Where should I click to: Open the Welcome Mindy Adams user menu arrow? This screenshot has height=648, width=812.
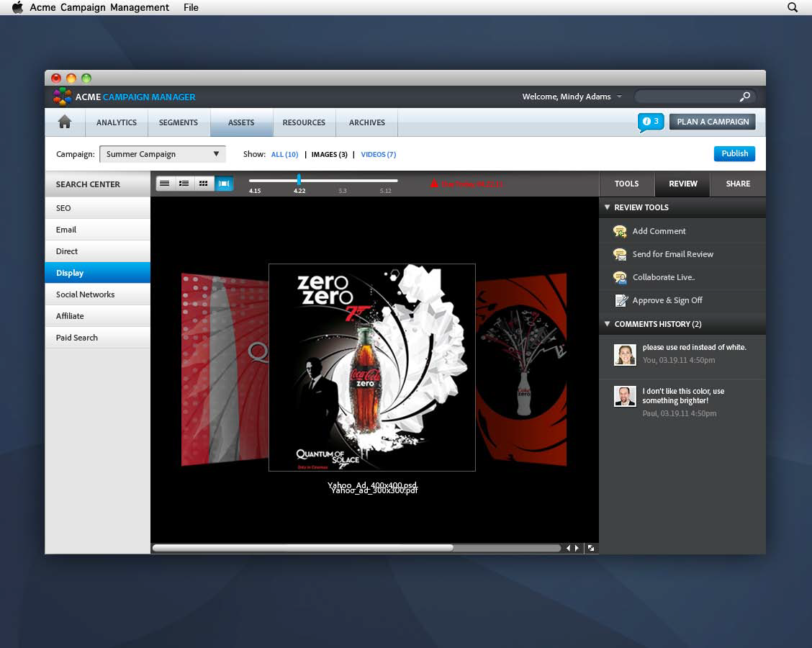pos(619,96)
